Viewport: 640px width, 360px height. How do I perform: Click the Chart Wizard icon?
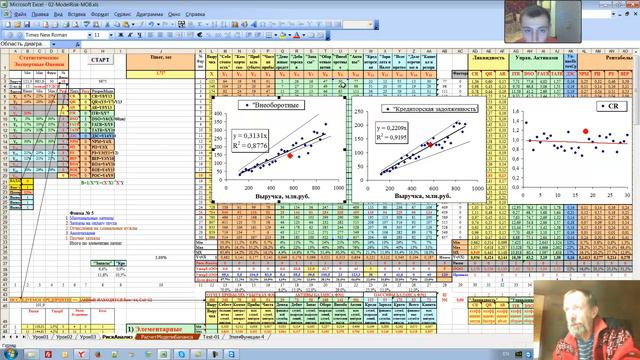(236, 25)
